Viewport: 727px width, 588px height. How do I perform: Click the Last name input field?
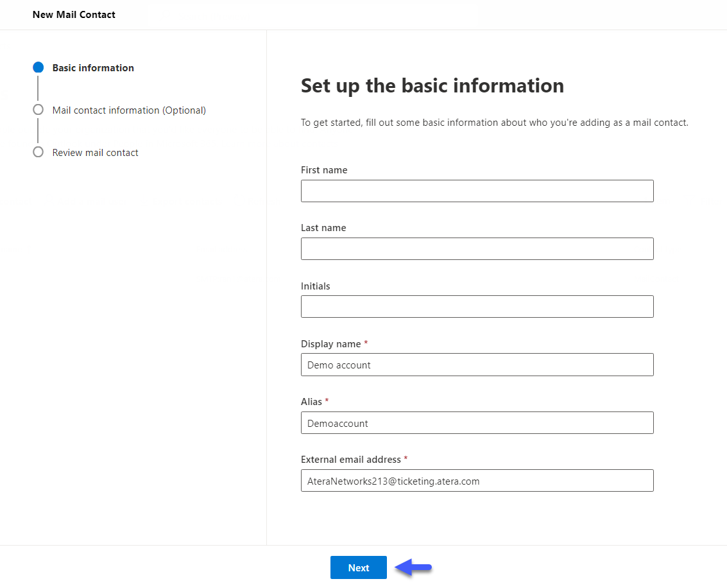(x=477, y=248)
